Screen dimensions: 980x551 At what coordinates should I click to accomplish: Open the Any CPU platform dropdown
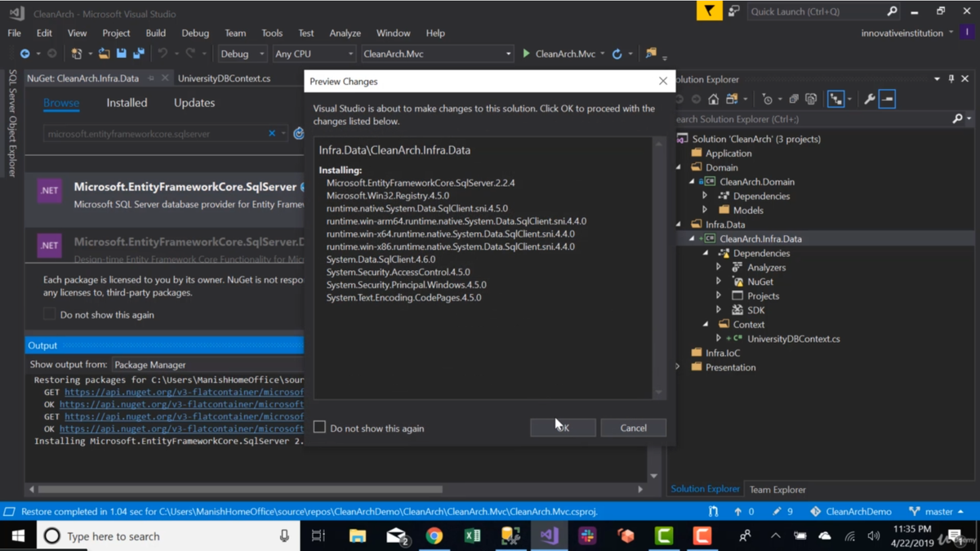(314, 54)
